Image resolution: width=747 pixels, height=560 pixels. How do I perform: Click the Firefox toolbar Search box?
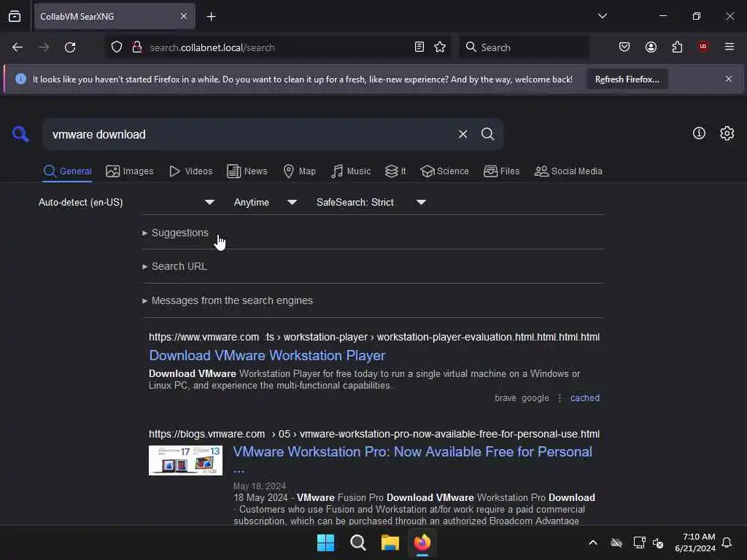click(x=524, y=47)
